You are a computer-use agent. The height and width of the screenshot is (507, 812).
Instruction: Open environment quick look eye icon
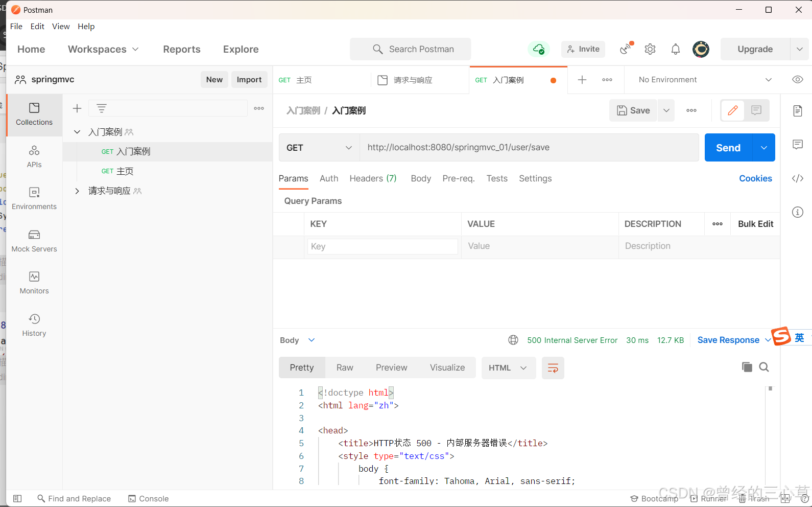coord(797,80)
